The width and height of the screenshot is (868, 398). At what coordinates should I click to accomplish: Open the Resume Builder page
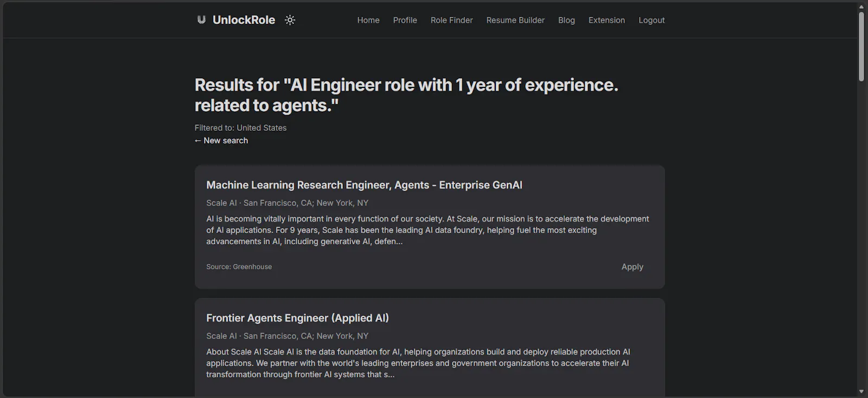click(515, 20)
